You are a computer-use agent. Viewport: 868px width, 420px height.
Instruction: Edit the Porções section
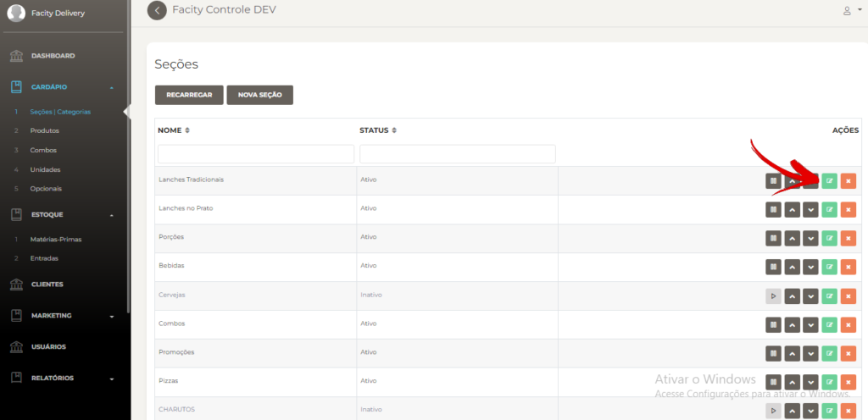829,238
